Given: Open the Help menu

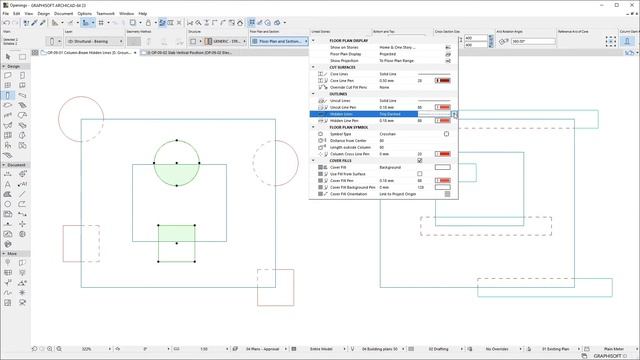Looking at the screenshot, I should point(142,13).
